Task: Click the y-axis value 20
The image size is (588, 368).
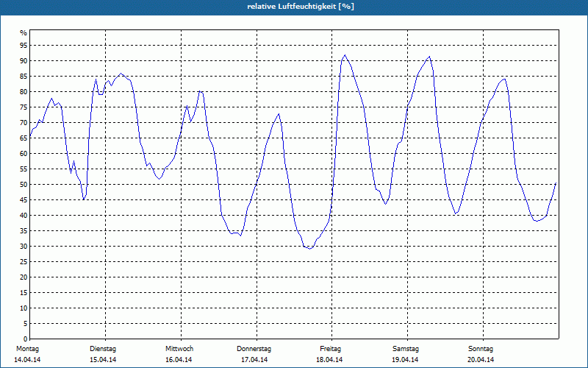Action: tap(24, 277)
